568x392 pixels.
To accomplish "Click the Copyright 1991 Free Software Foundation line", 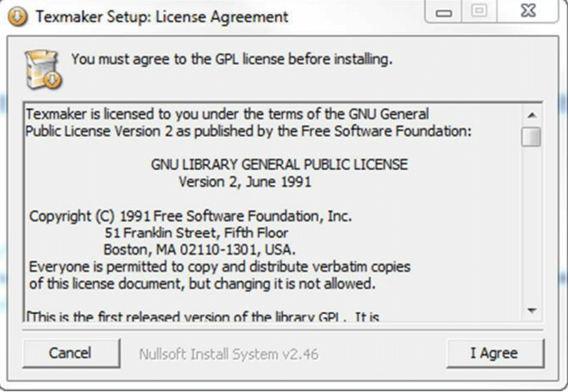I will [x=191, y=216].
